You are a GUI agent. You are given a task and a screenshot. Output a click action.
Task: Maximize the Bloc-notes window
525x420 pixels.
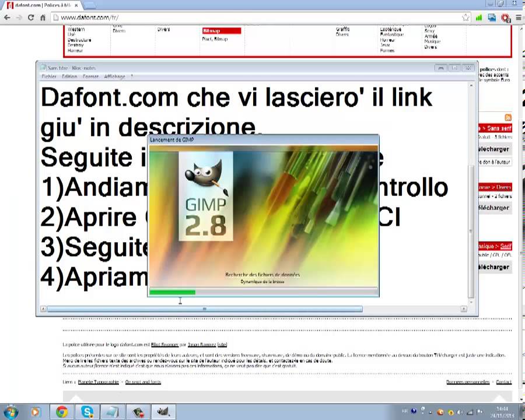pos(454,68)
